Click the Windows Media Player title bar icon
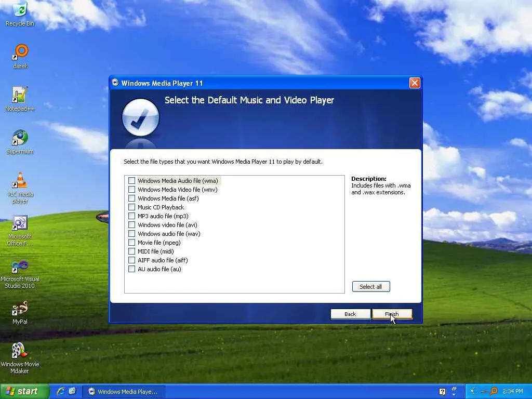This screenshot has width=532, height=399. (x=115, y=83)
